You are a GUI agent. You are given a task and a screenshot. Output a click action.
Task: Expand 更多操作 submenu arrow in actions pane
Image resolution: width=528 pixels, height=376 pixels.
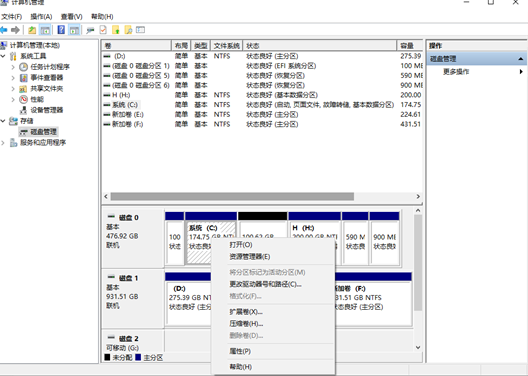521,72
